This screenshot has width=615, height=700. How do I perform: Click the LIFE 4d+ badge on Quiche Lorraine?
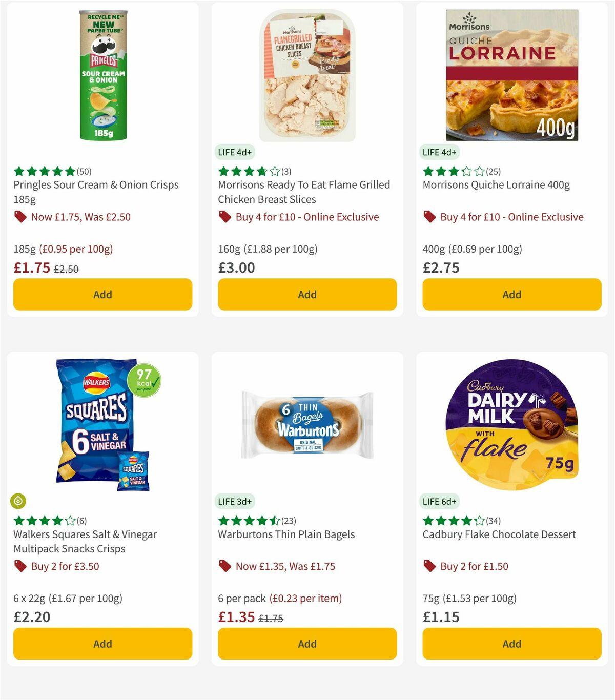click(x=439, y=152)
